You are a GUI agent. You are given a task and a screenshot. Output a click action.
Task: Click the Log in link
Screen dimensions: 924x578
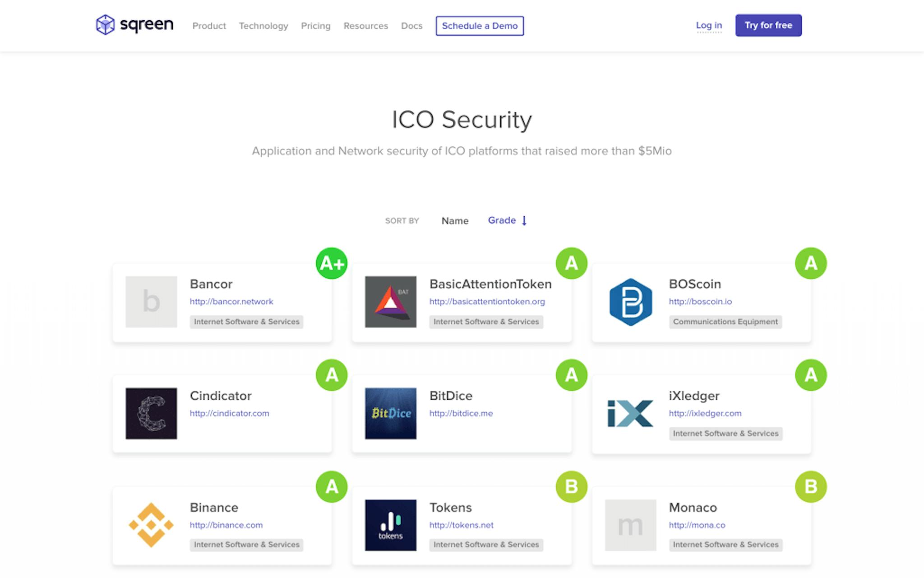coord(709,25)
